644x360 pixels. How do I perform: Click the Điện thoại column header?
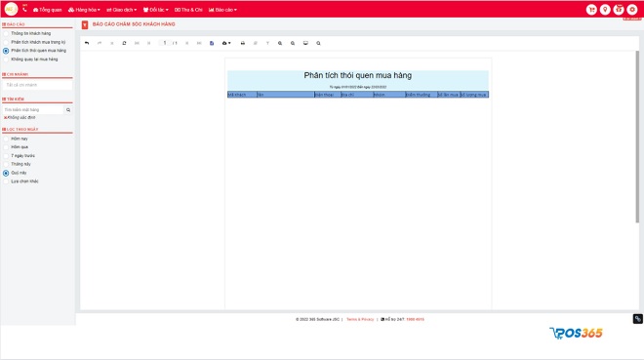[x=327, y=95]
